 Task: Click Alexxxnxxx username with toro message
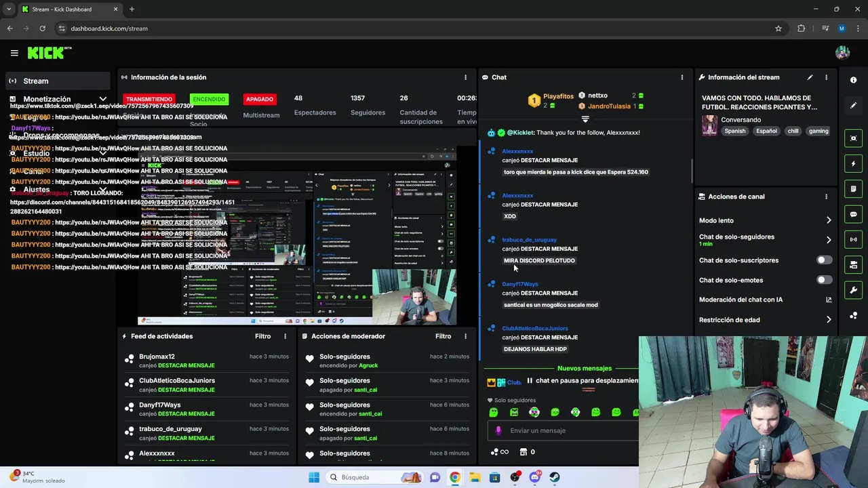pyautogui.click(x=517, y=151)
